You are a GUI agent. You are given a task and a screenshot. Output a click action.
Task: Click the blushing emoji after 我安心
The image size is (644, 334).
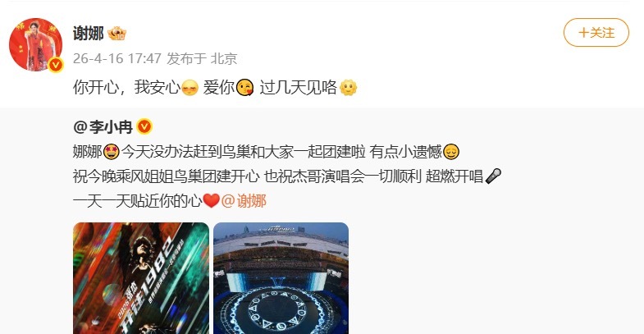pos(190,88)
